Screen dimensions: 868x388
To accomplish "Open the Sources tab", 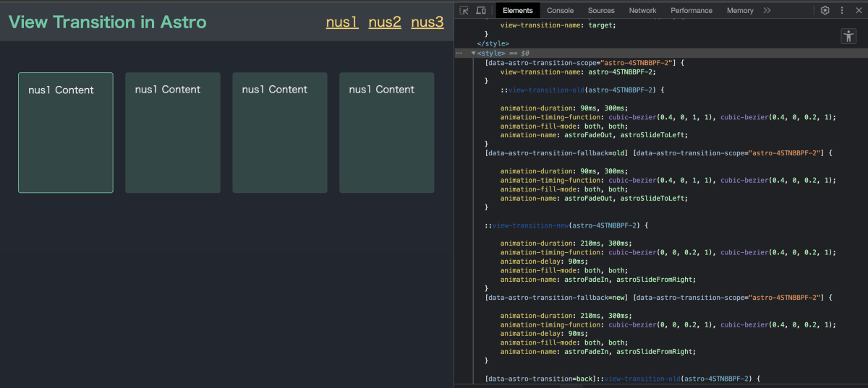I will [601, 10].
